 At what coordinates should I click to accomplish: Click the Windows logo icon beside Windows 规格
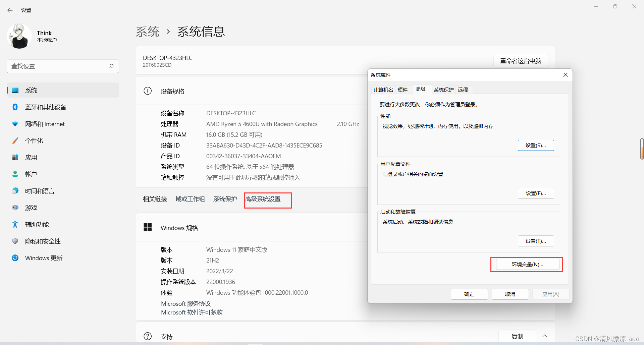[148, 227]
